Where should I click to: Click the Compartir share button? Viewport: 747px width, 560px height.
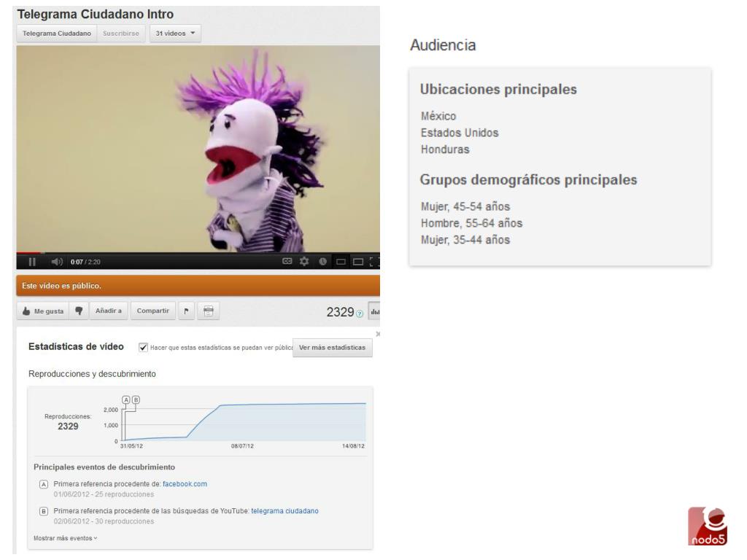pos(153,311)
